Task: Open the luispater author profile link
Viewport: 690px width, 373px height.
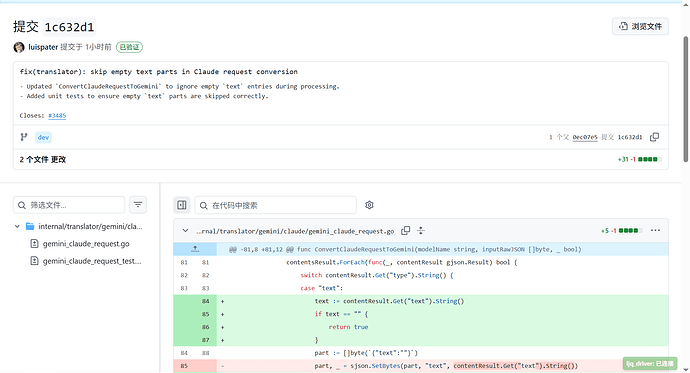Action: pos(43,47)
